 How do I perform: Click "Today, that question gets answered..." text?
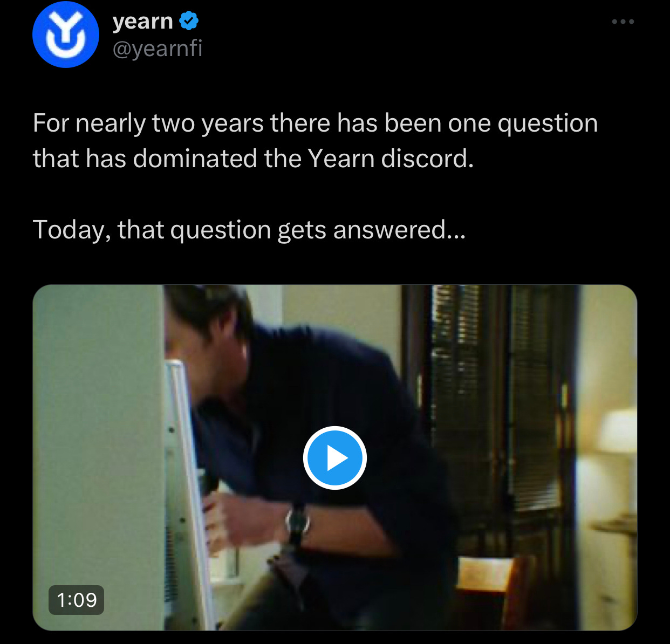(249, 230)
